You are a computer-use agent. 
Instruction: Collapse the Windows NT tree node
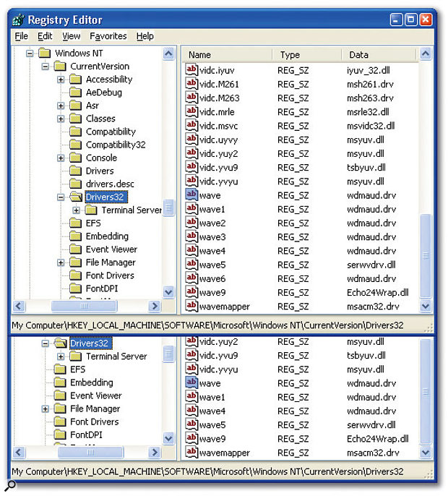[x=30, y=54]
